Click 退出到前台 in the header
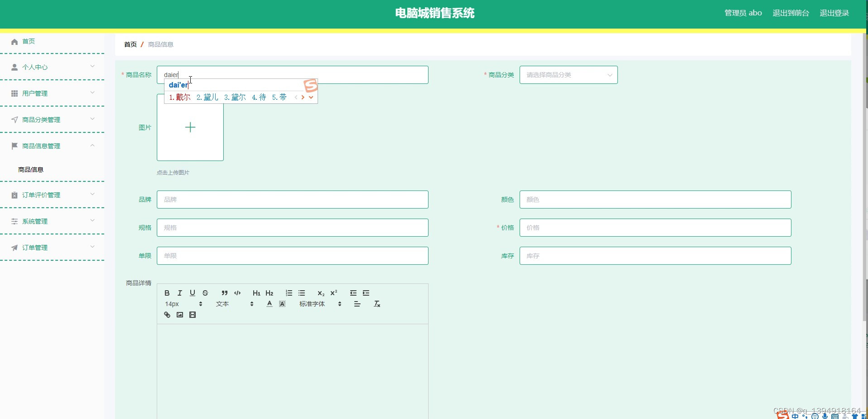This screenshot has width=868, height=419. click(x=791, y=13)
